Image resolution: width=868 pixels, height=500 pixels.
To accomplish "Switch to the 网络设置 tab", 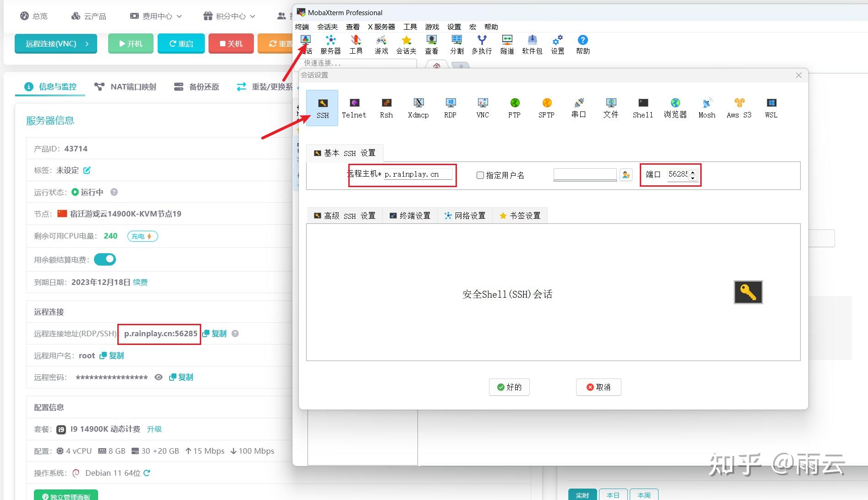I will [x=465, y=215].
